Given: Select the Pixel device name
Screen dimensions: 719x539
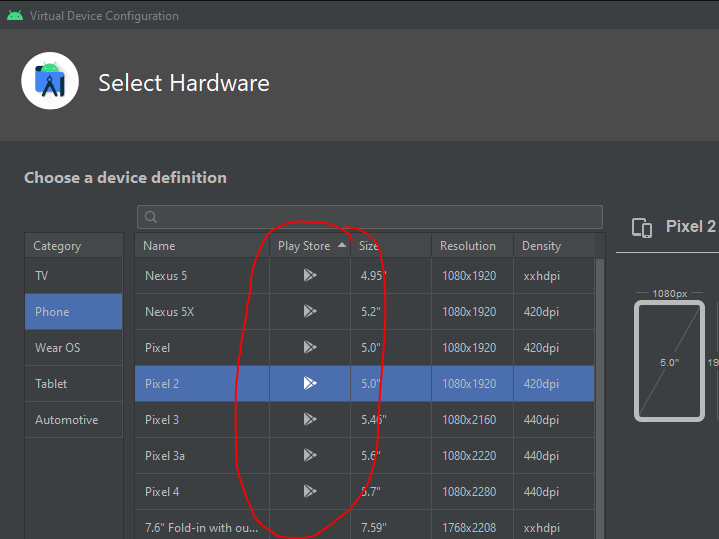Looking at the screenshot, I should click(x=157, y=348).
